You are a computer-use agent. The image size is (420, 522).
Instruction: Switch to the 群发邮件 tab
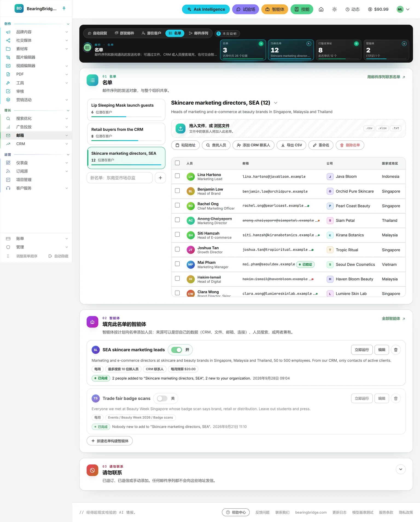(124, 33)
